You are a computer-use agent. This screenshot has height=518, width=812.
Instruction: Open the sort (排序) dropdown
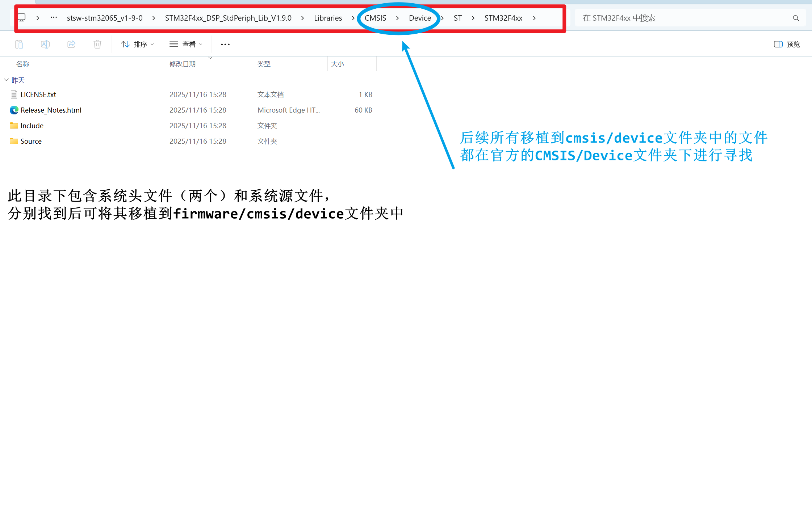[x=137, y=44]
